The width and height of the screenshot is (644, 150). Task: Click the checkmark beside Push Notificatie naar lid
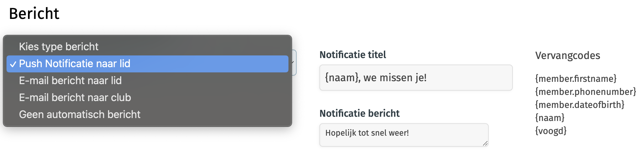point(13,64)
